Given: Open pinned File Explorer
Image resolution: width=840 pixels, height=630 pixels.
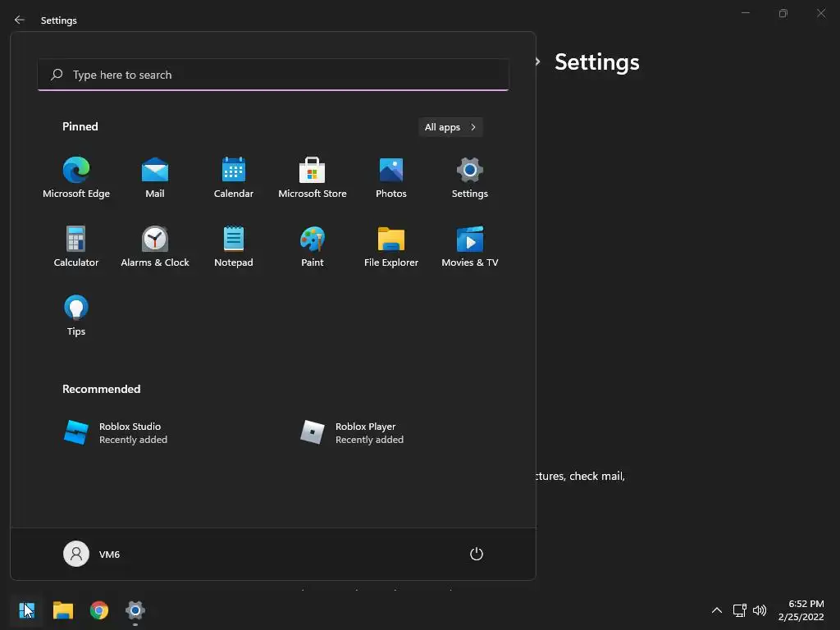Looking at the screenshot, I should [x=391, y=247].
